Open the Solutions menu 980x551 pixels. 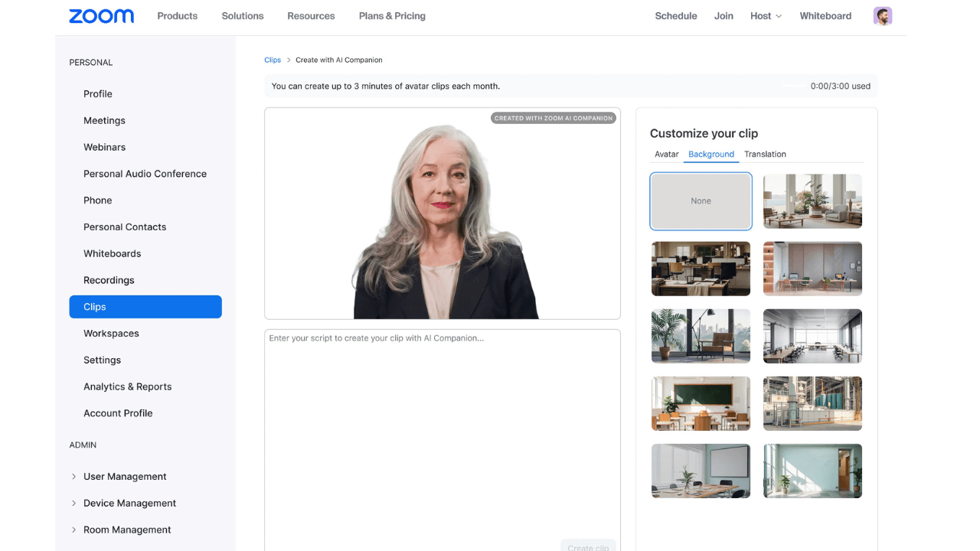coord(242,15)
